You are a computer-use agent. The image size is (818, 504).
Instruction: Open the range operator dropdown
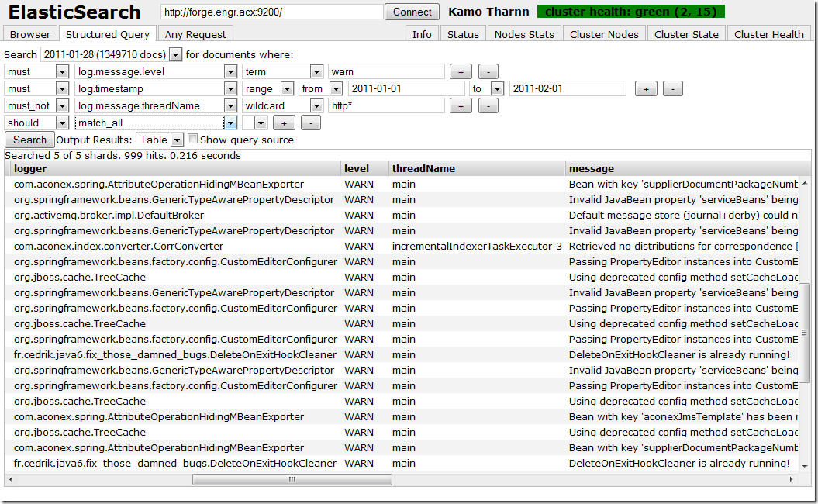(268, 88)
